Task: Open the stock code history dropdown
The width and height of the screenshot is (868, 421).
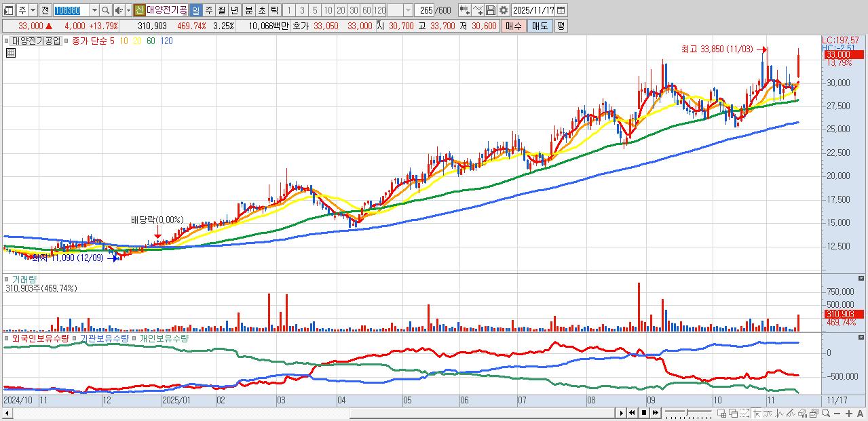Action: (x=94, y=10)
